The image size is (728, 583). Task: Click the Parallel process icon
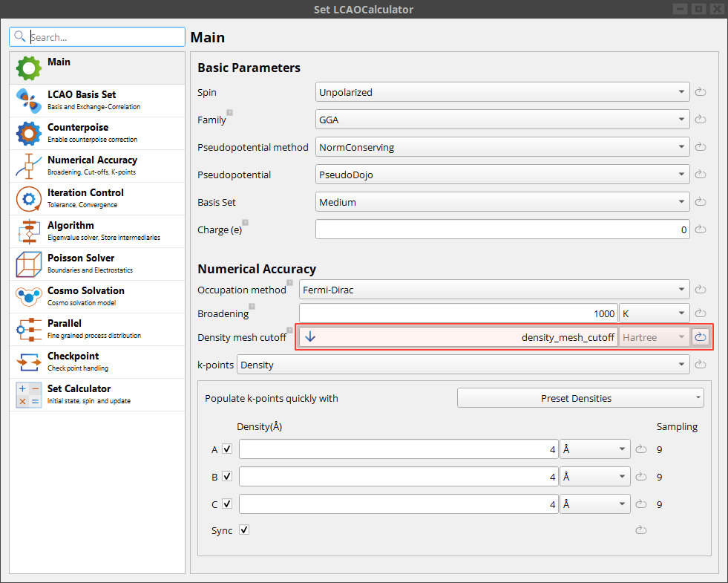29,329
